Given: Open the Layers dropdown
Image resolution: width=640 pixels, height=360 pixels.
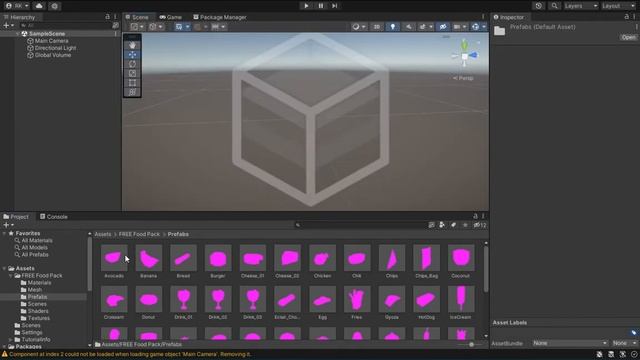Looking at the screenshot, I should 581,6.
